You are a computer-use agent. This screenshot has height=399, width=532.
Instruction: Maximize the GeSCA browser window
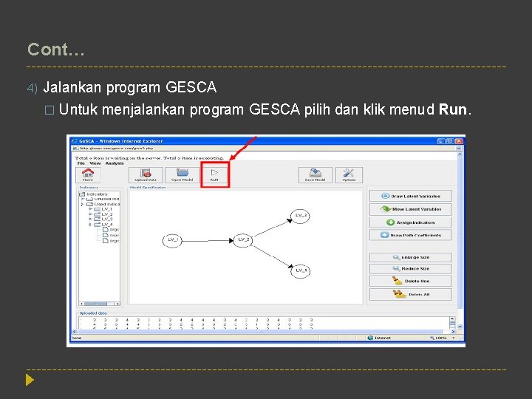pos(450,141)
